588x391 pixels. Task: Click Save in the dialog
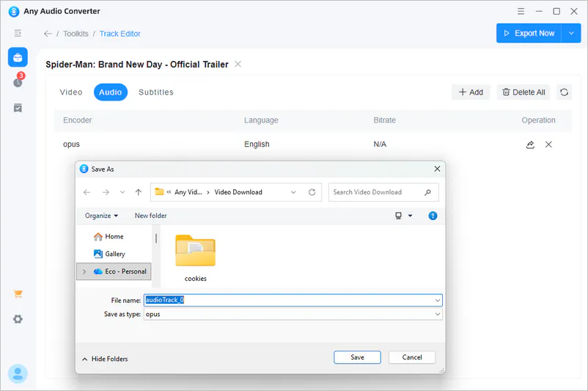357,357
